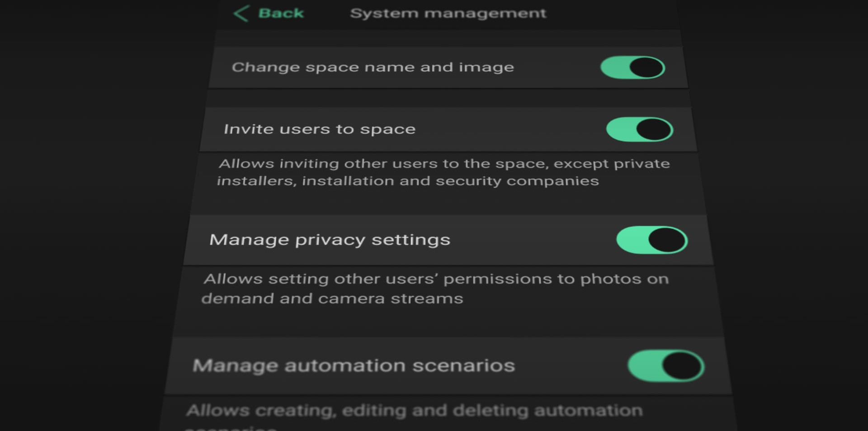This screenshot has height=431, width=868.
Task: Turn off Manage privacy settings toggle
Action: click(652, 240)
